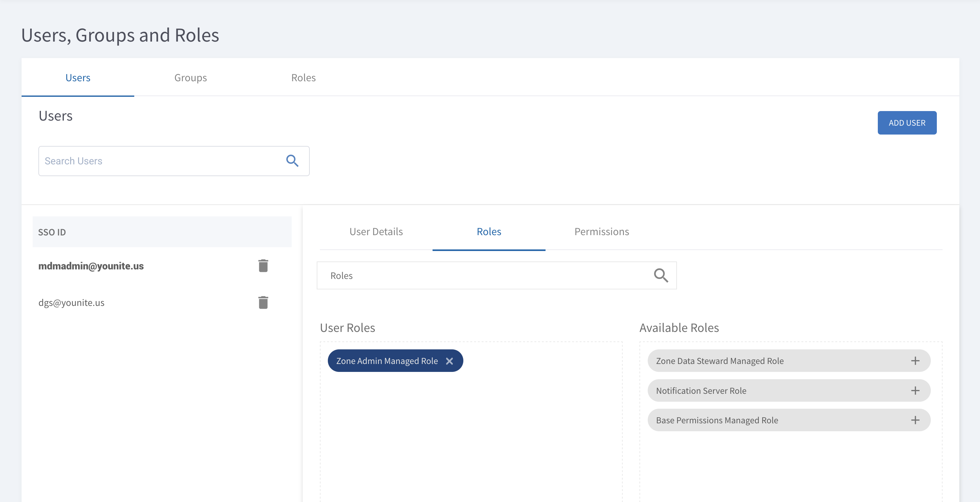Select the user Roles sub-tab

[489, 232]
